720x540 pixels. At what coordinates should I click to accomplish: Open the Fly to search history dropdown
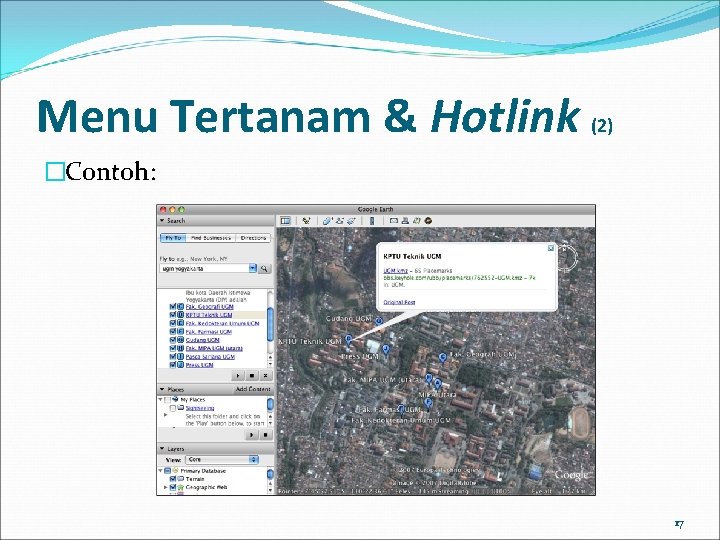[253, 269]
